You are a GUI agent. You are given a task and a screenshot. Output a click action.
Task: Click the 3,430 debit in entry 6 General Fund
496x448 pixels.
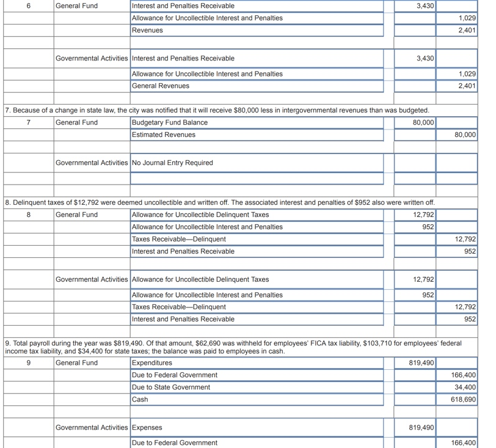[x=415, y=6]
